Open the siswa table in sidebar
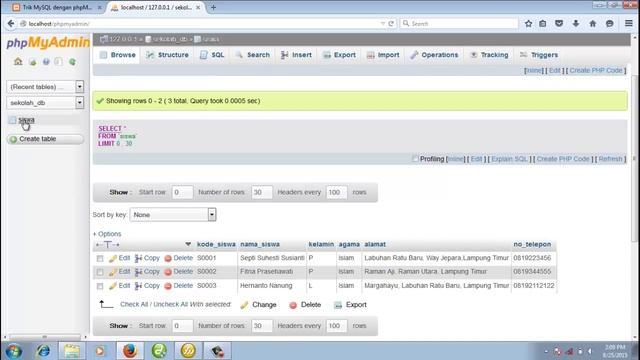Image resolution: width=640 pixels, height=360 pixels. coord(27,120)
